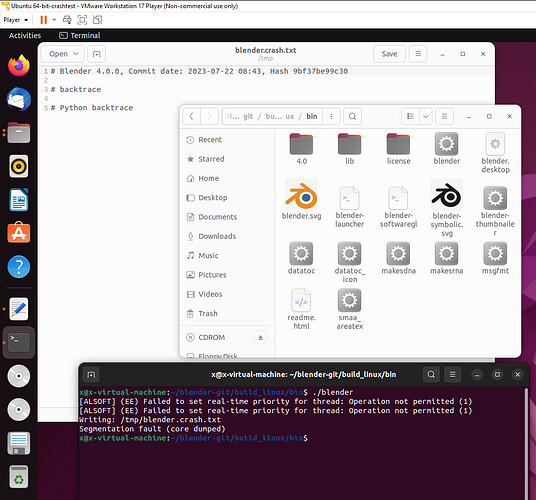Open Ubuntu Software store from the dock

coord(19,233)
